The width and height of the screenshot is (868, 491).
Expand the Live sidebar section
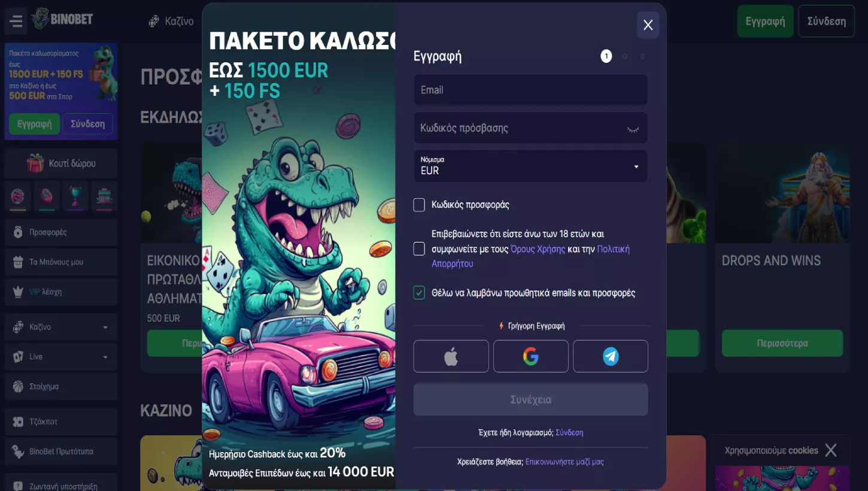(x=61, y=357)
